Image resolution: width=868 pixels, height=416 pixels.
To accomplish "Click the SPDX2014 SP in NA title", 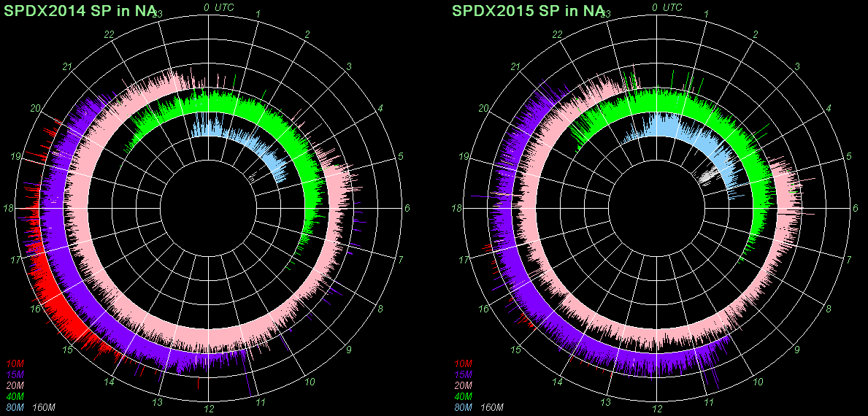I will pyautogui.click(x=79, y=11).
